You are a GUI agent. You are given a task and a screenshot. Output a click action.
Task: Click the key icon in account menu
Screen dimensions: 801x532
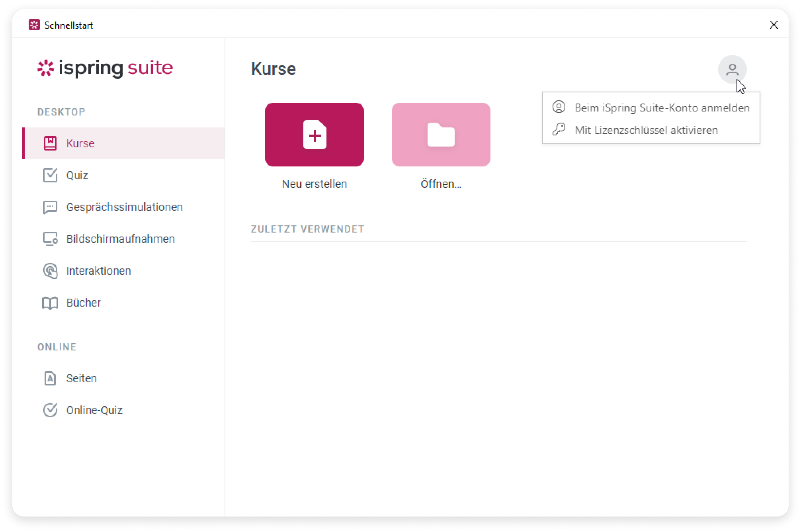point(559,129)
